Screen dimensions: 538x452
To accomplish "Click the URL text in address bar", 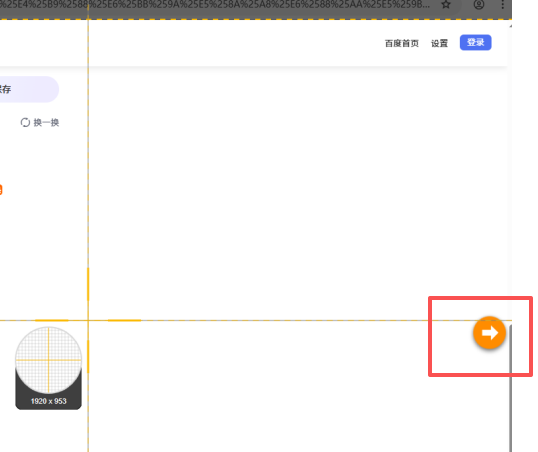I will pyautogui.click(x=214, y=4).
